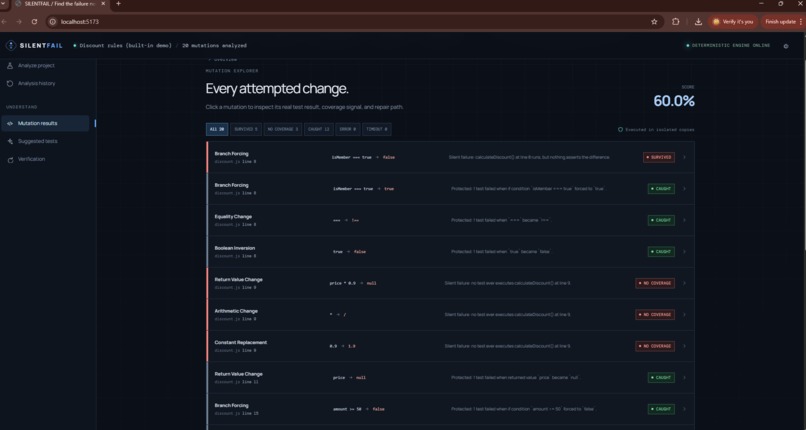The image size is (806, 430).
Task: Expand the Constant Replacement row chevron
Action: [684, 346]
